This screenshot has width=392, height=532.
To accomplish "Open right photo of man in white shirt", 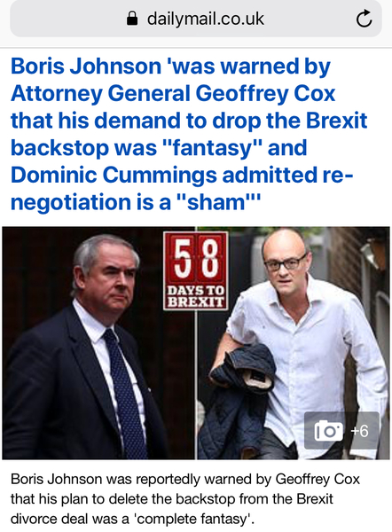I will (294, 342).
